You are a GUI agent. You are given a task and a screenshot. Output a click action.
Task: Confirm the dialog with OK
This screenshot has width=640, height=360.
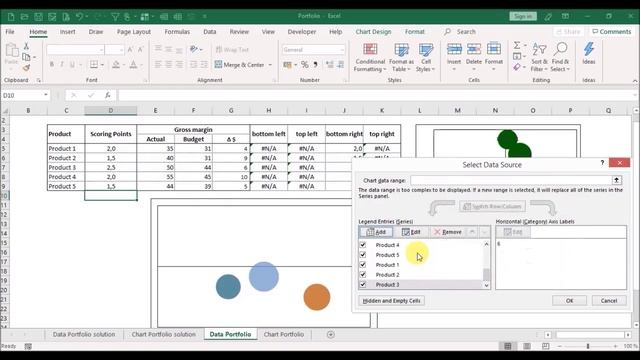coord(569,300)
